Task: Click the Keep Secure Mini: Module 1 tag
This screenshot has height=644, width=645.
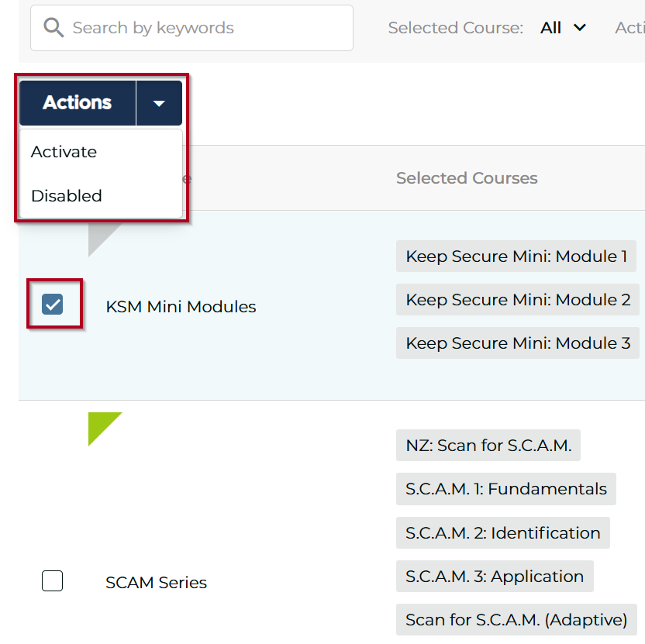Action: 516,257
